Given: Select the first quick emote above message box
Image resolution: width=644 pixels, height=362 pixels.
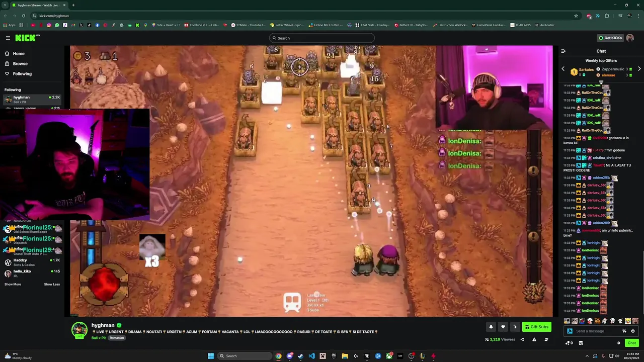Looking at the screenshot, I should 567,321.
